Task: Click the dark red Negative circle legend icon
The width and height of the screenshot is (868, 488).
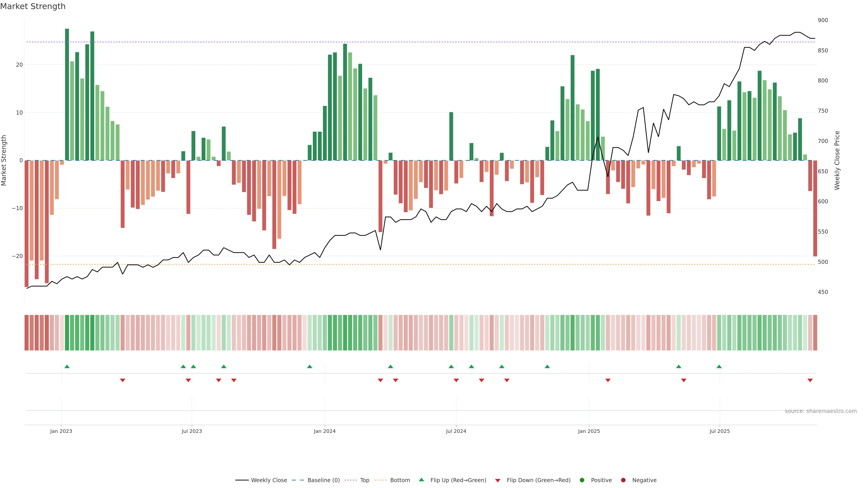Action: coord(623,480)
